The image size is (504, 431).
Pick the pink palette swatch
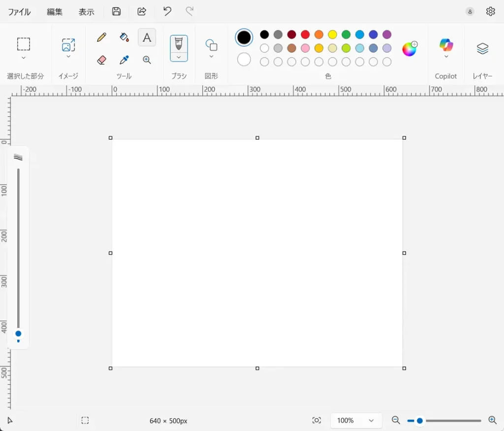[x=305, y=48]
